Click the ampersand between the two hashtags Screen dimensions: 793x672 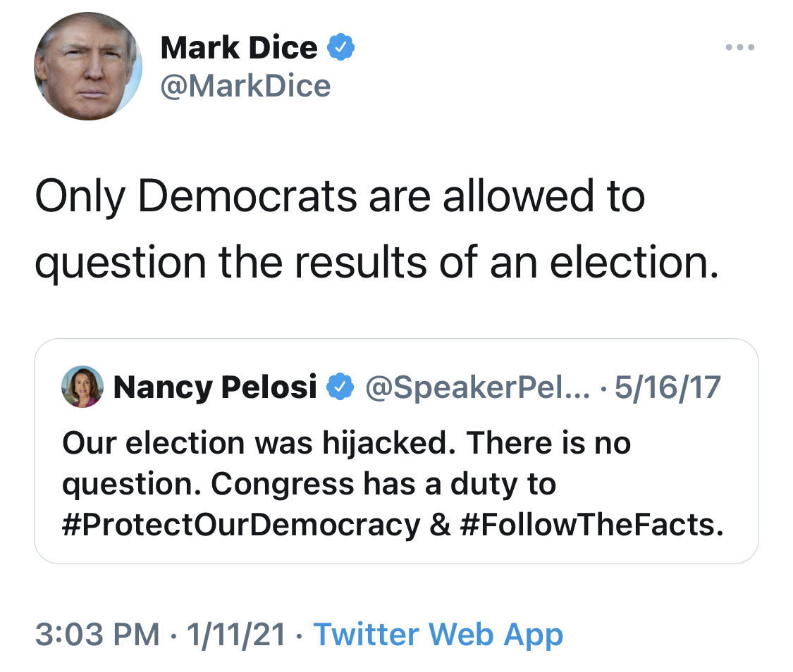tap(441, 525)
